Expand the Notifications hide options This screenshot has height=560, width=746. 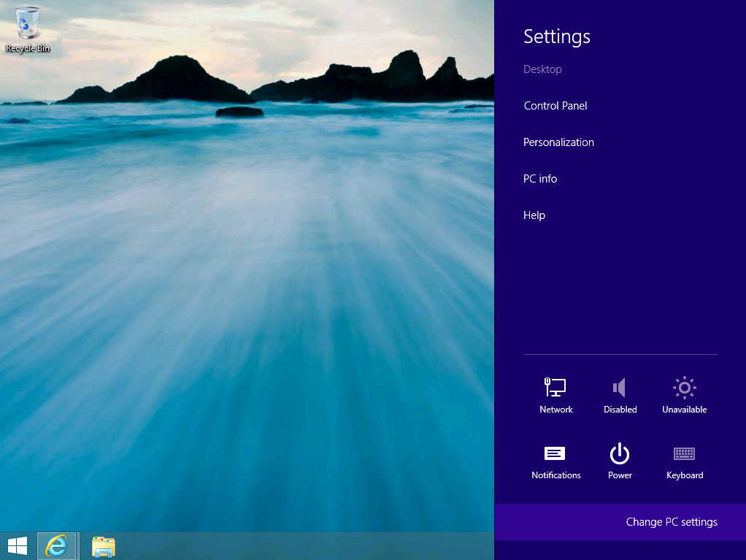(555, 461)
